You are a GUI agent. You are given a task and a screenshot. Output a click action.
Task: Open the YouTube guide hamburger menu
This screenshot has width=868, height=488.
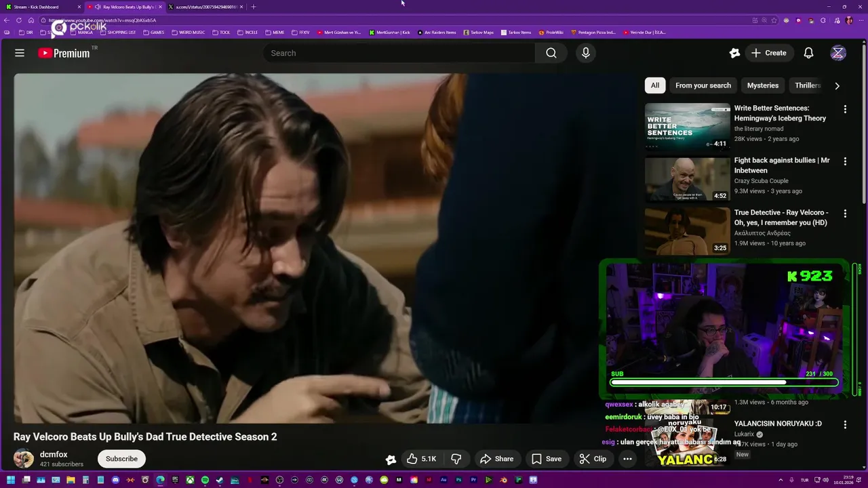coord(20,53)
